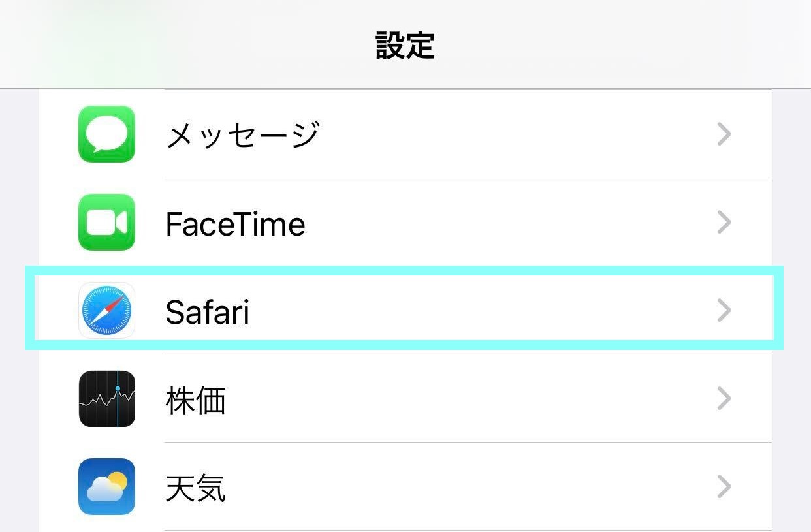Expand the FaceTime row chevron arrow
Screen dimensions: 811x532
[724, 223]
